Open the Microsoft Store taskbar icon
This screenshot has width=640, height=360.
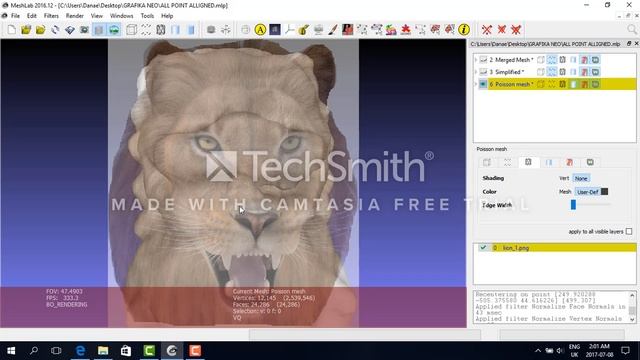(x=126, y=351)
